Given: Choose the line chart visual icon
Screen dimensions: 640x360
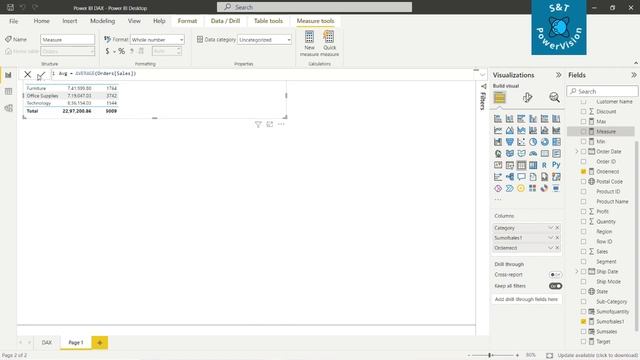Looking at the screenshot, I should coord(498,130).
